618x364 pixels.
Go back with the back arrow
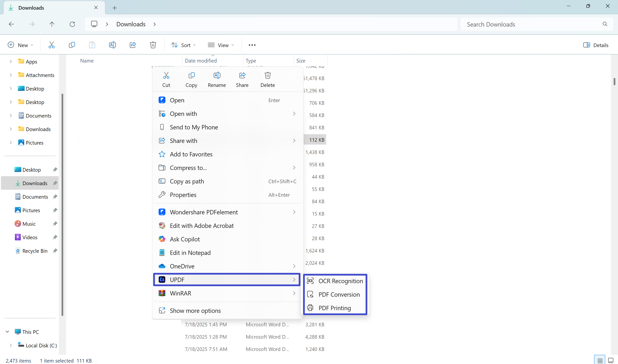[x=11, y=24]
